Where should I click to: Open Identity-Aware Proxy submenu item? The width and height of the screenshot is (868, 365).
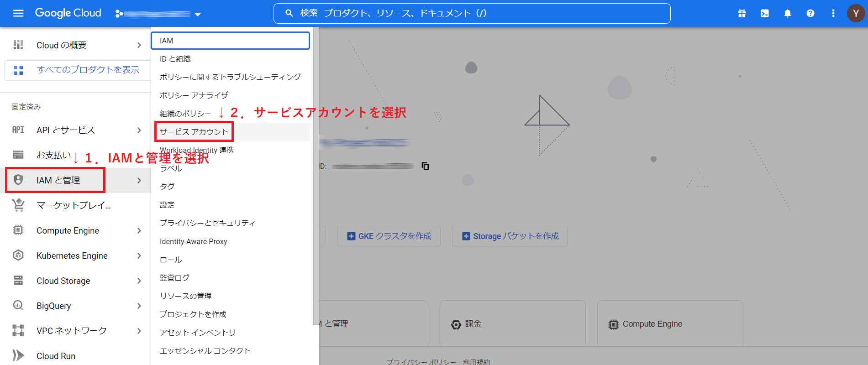point(230,241)
